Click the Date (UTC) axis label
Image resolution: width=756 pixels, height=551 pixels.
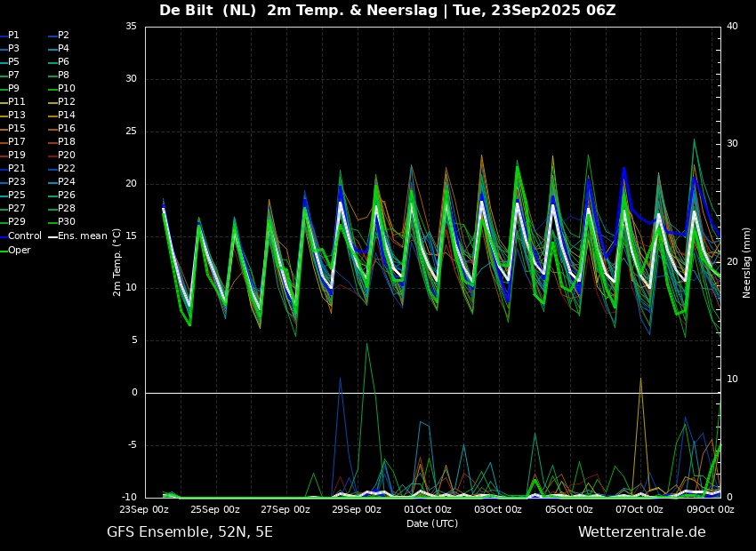tap(432, 523)
